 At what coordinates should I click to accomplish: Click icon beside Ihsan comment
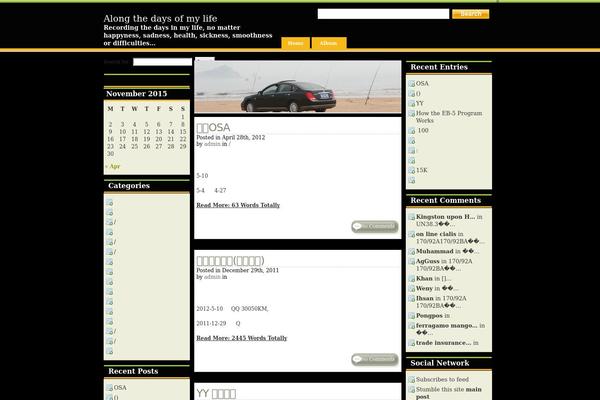pos(412,299)
